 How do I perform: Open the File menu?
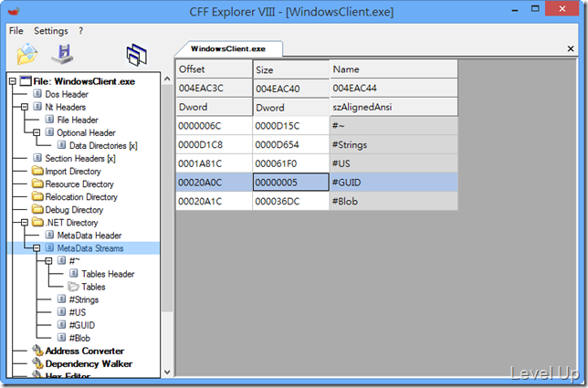[x=16, y=31]
